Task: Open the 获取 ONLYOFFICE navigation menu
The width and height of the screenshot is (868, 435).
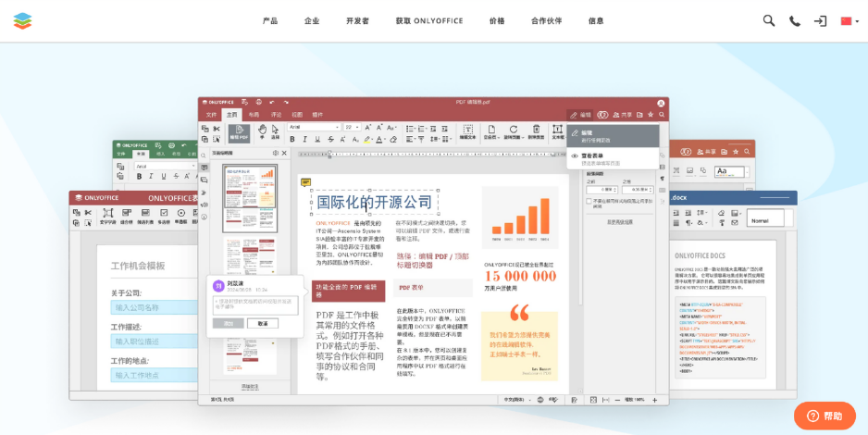Action: click(x=429, y=21)
